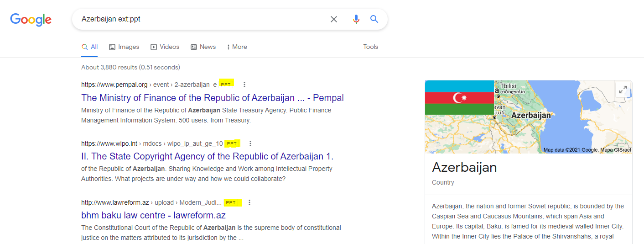This screenshot has width=644, height=244.
Task: Click the Google logo
Action: (x=31, y=20)
